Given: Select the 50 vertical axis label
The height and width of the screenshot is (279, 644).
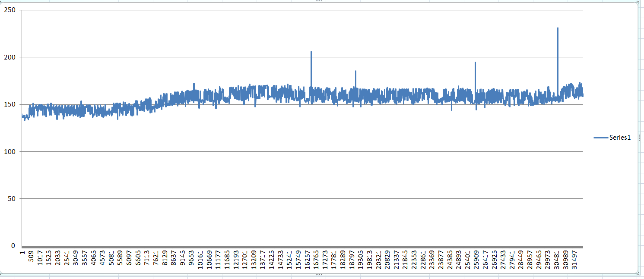Looking at the screenshot, I should click(x=11, y=199).
